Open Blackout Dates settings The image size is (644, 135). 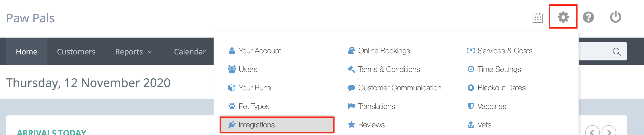click(496, 88)
